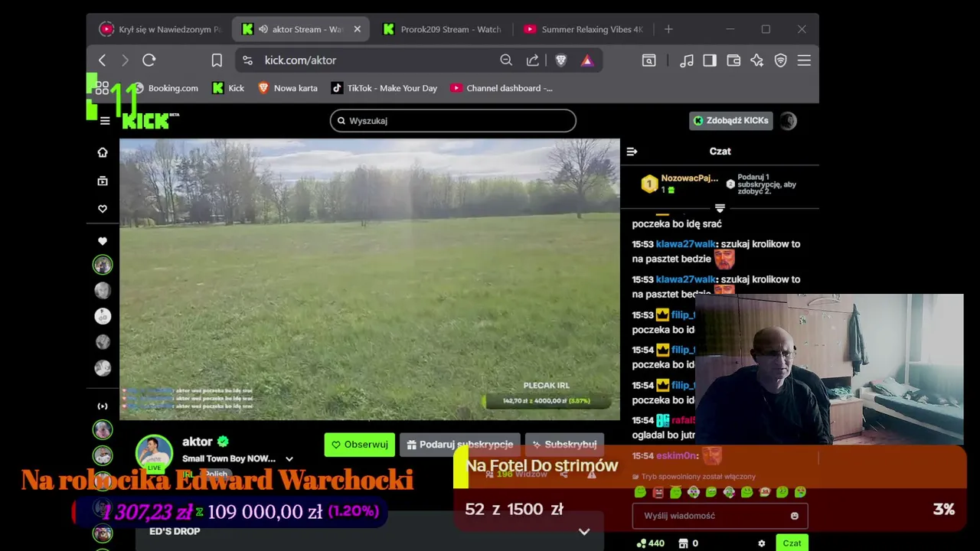The image size is (980, 551).
Task: Open the site settings icon beside the URL
Action: coord(247,60)
